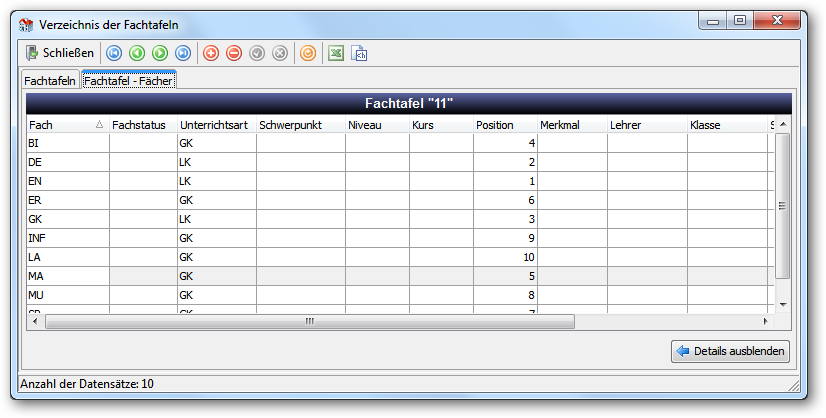Export table to HTML document icon
This screenshot has width=826, height=418.
[359, 53]
